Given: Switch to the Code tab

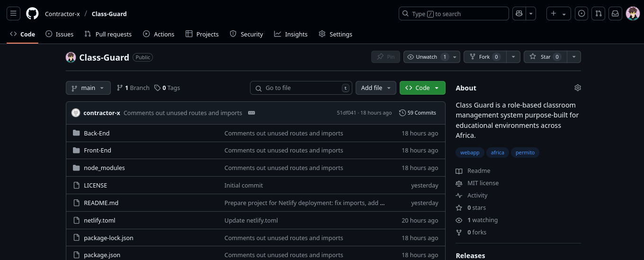Looking at the screenshot, I should [22, 34].
